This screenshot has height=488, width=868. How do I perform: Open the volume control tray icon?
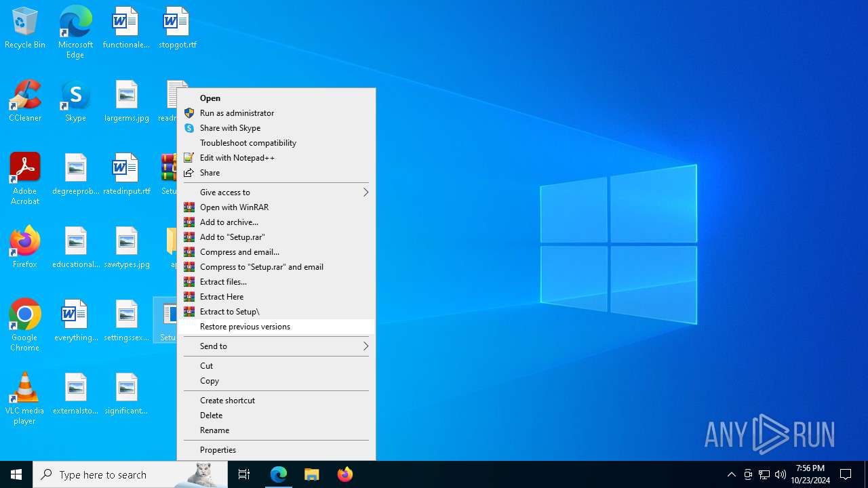(x=781, y=474)
